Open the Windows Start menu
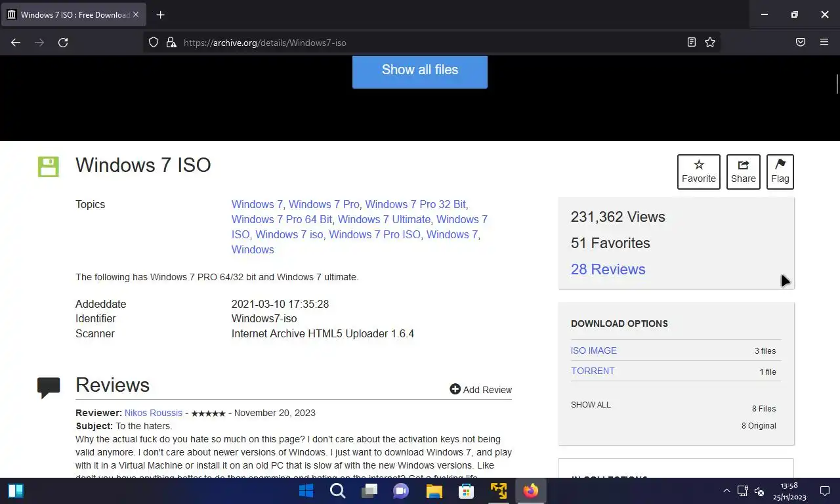This screenshot has height=504, width=840. tap(306, 491)
